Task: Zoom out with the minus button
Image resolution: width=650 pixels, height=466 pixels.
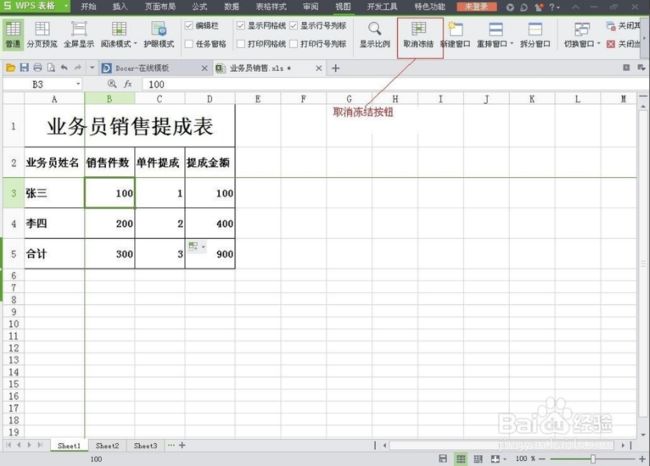Action: click(541, 459)
